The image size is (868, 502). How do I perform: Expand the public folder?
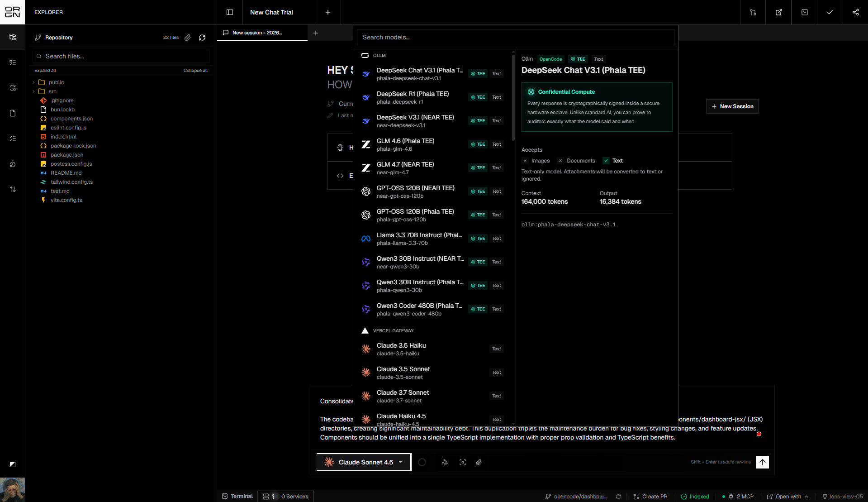point(56,82)
